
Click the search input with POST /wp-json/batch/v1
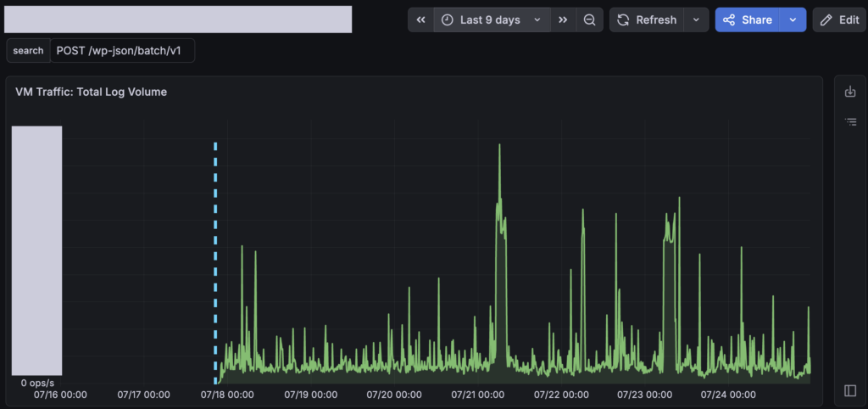122,50
